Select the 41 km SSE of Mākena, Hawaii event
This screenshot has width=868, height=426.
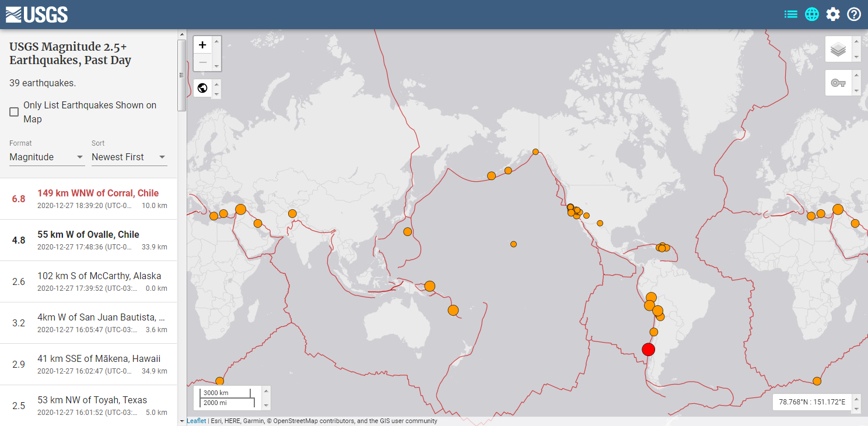[x=89, y=364]
